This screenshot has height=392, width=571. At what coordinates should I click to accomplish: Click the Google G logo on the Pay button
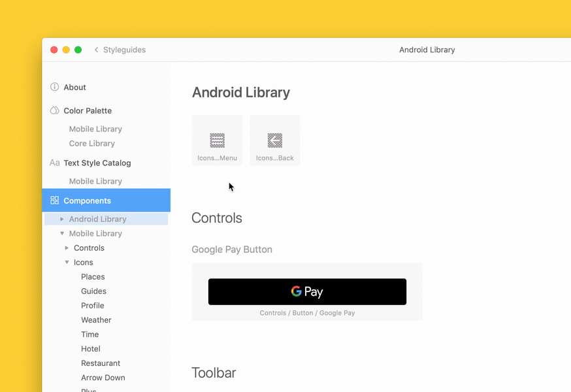(x=297, y=291)
